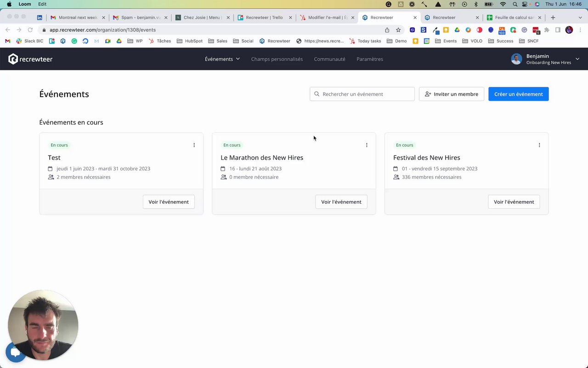
Task: Click the Loom webcam bubble of the presenter
Action: pos(43,325)
